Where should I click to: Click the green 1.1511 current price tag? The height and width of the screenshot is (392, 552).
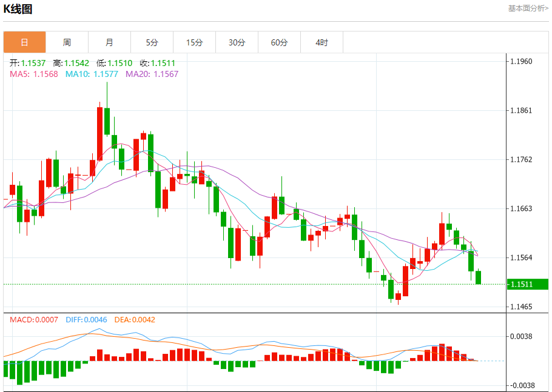pyautogui.click(x=522, y=284)
